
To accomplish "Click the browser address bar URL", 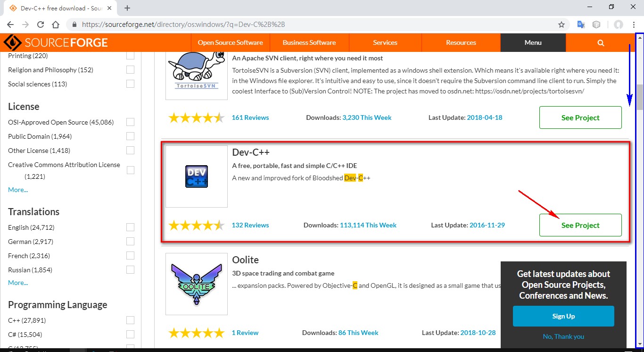I will pos(183,25).
